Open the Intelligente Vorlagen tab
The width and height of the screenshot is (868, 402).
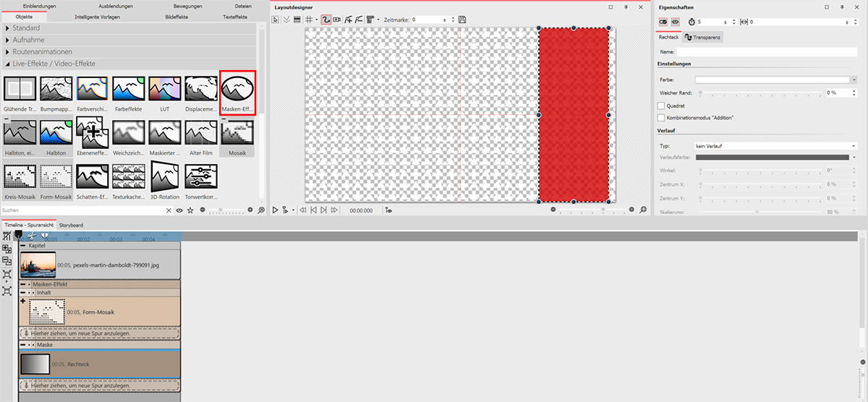(x=98, y=16)
